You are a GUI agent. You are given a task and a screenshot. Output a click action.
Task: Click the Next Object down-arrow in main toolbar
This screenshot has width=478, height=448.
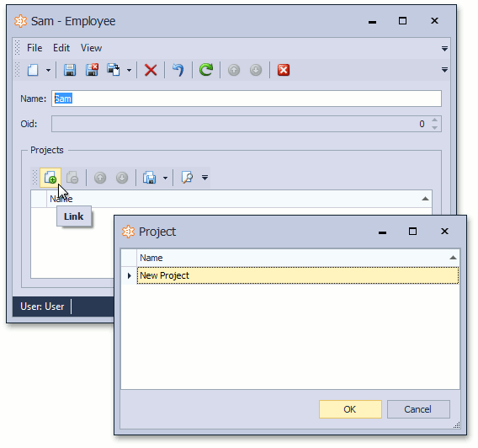point(256,70)
